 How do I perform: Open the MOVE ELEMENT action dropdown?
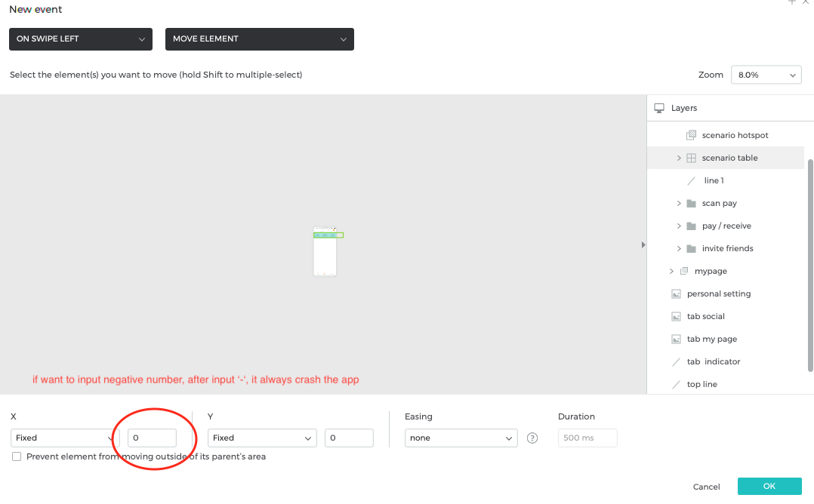(x=259, y=39)
